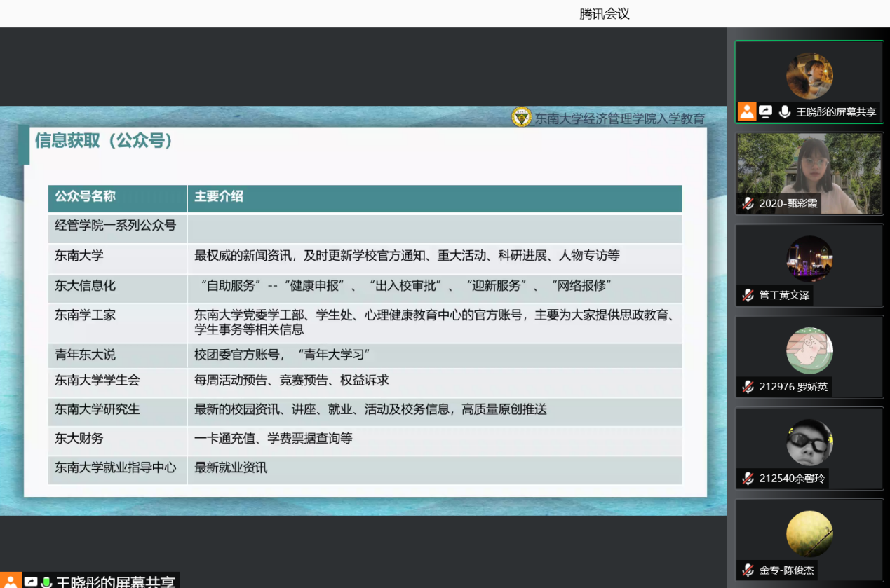
Task: Click orange host icon on 王晓彤's tile
Action: coord(747,111)
